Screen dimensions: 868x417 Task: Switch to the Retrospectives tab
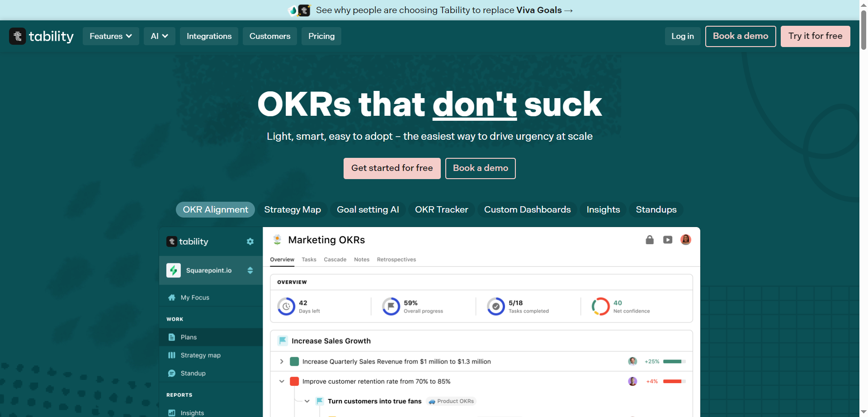(396, 260)
